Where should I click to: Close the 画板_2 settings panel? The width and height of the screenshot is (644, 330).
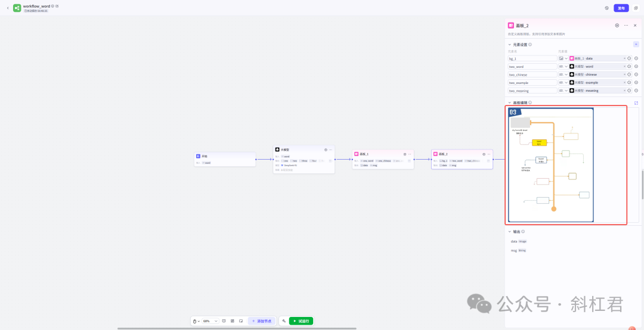(635, 26)
